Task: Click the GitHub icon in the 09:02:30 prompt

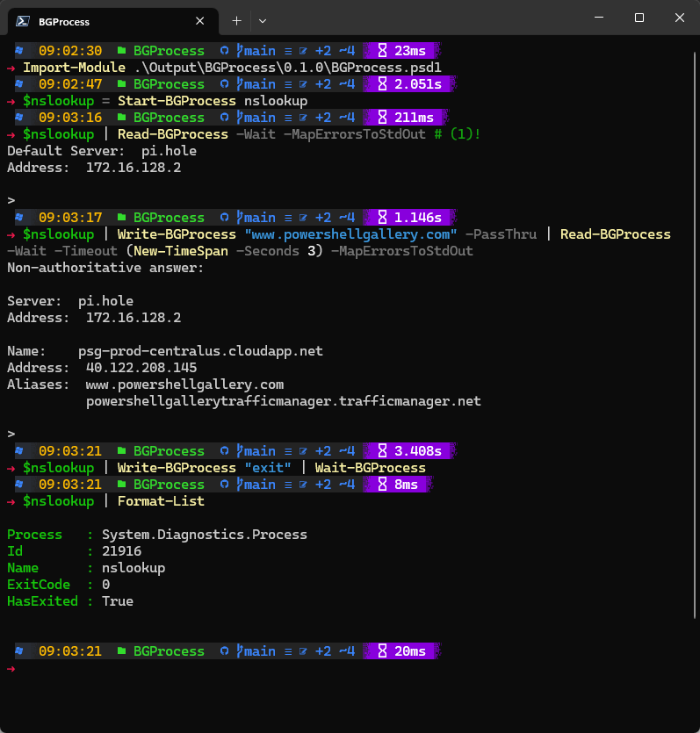Action: [225, 51]
